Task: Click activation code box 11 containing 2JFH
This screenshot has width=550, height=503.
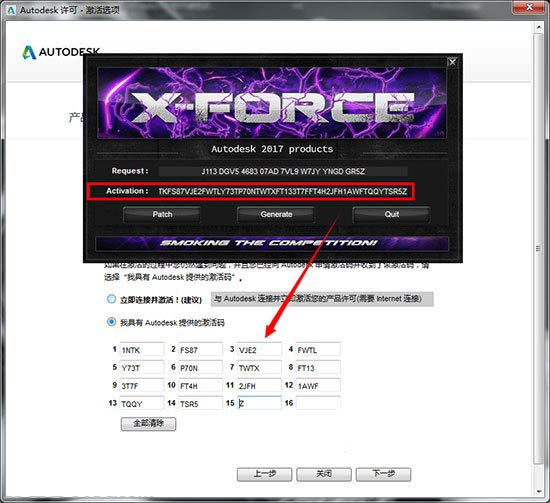Action: 259,386
